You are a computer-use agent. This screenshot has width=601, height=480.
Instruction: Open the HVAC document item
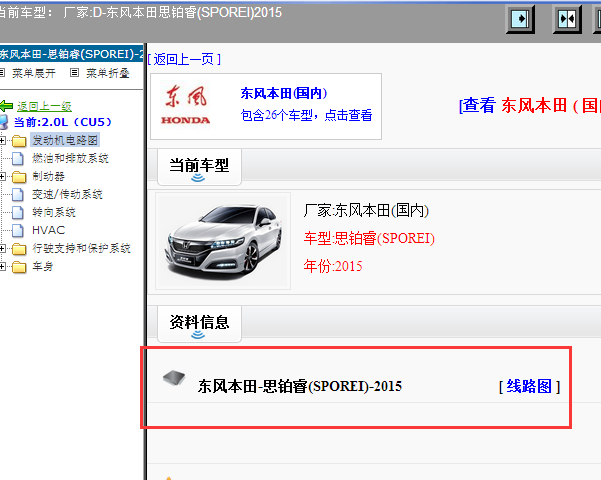pos(48,230)
